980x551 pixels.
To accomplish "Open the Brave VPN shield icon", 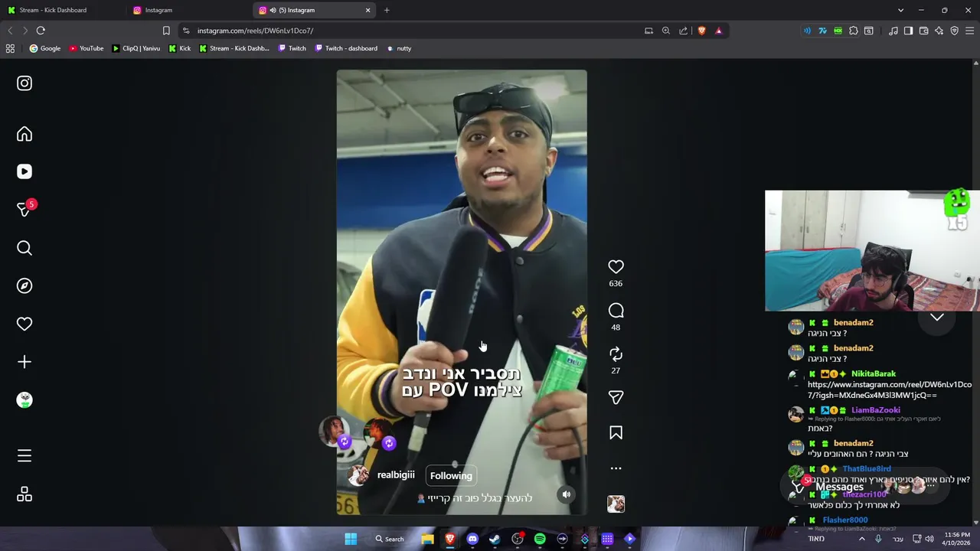I will (954, 31).
